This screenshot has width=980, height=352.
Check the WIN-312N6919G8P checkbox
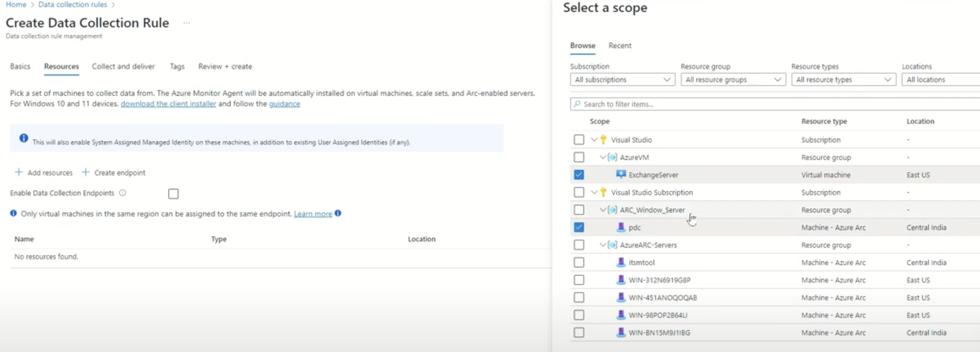click(x=579, y=280)
